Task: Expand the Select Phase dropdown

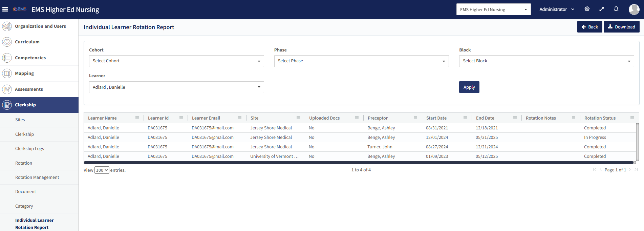Action: point(361,61)
